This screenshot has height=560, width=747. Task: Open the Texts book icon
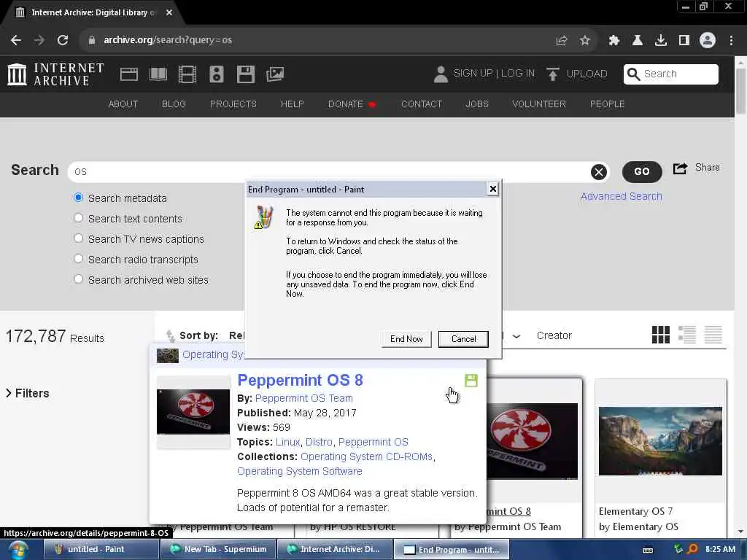158,74
